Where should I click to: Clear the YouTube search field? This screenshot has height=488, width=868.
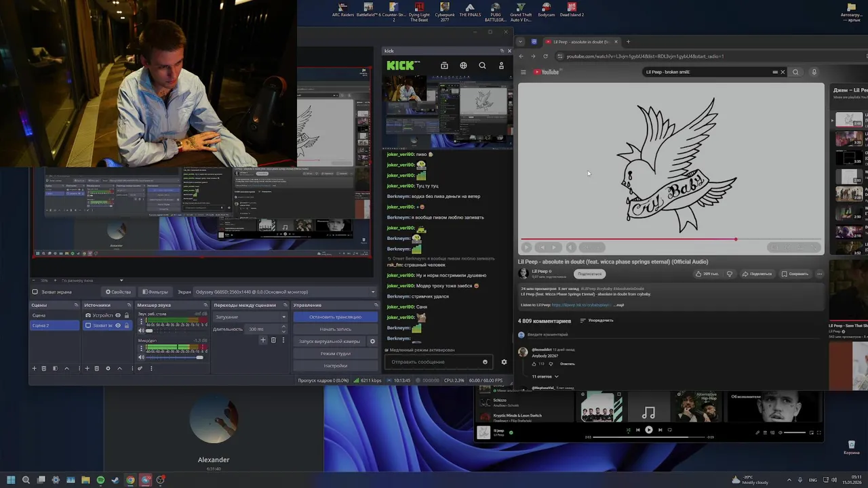pyautogui.click(x=783, y=72)
